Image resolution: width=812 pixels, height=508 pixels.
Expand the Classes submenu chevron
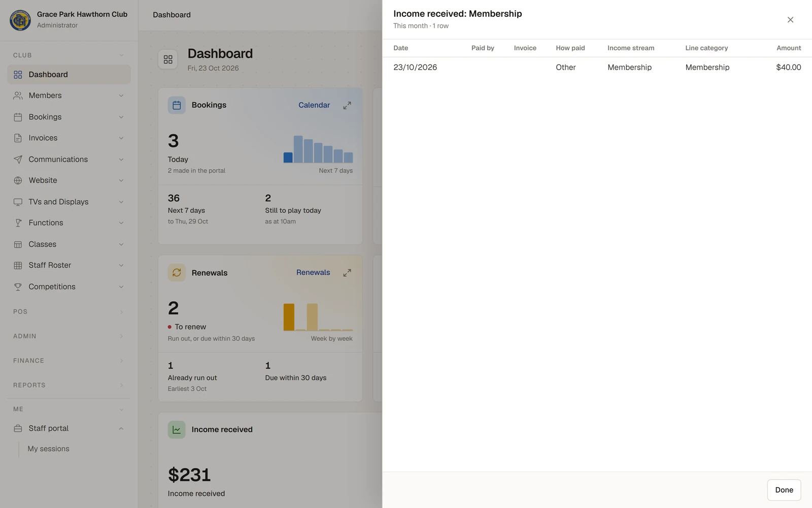[121, 244]
